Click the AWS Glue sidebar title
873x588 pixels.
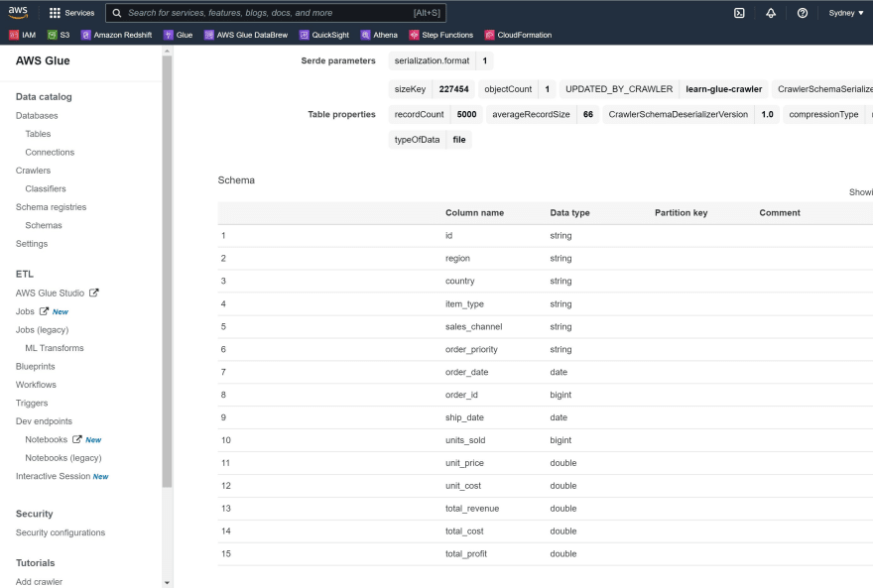pyautogui.click(x=43, y=60)
